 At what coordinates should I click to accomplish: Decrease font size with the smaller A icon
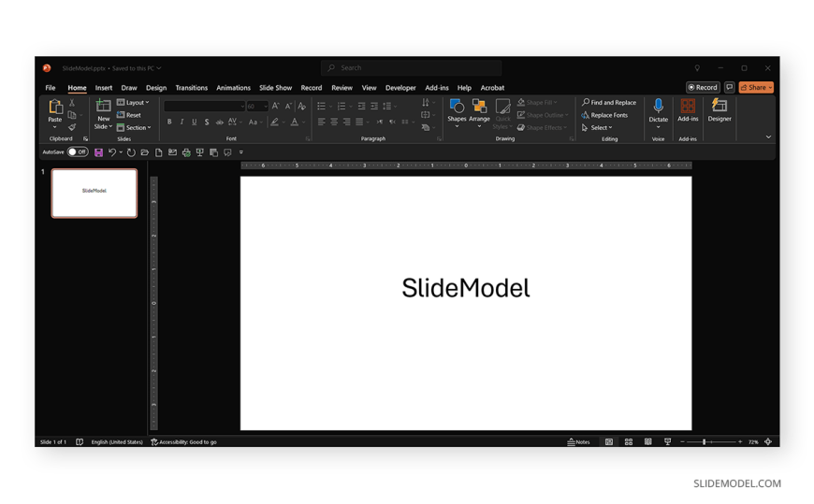[x=288, y=106]
